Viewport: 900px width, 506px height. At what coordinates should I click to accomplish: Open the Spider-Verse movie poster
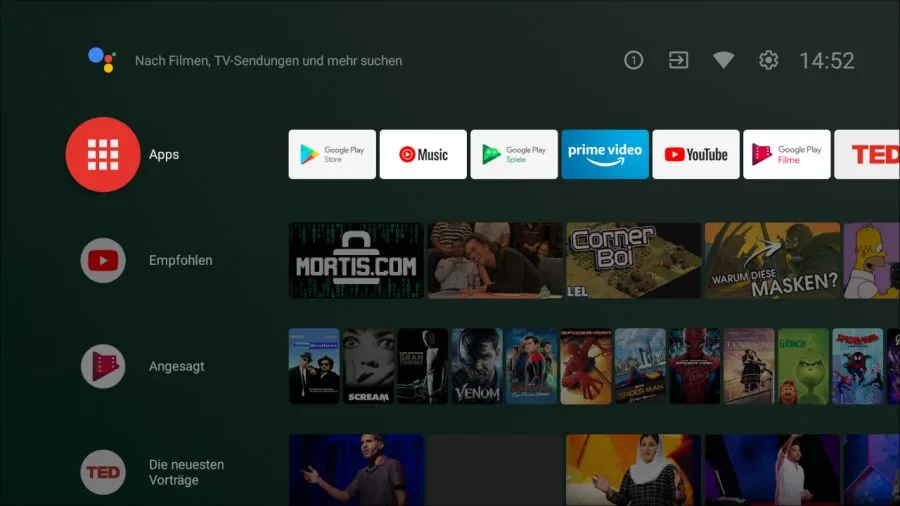click(858, 366)
